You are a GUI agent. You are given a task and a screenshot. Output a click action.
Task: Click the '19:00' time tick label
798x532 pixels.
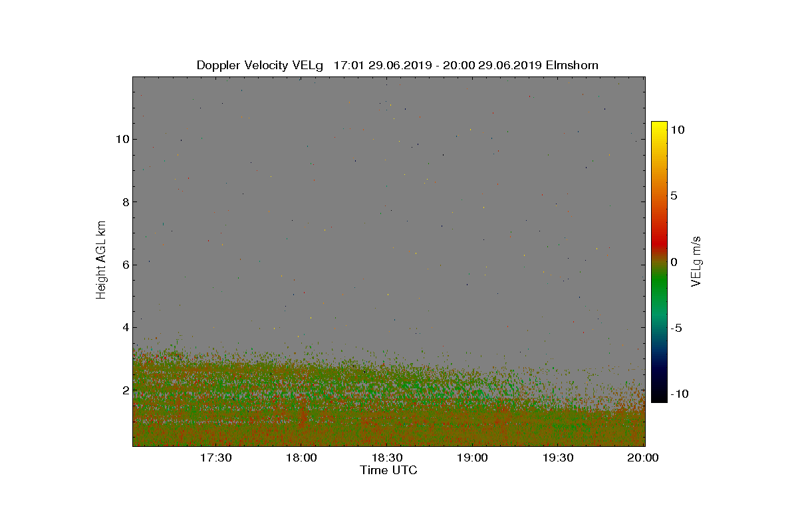pyautogui.click(x=473, y=458)
